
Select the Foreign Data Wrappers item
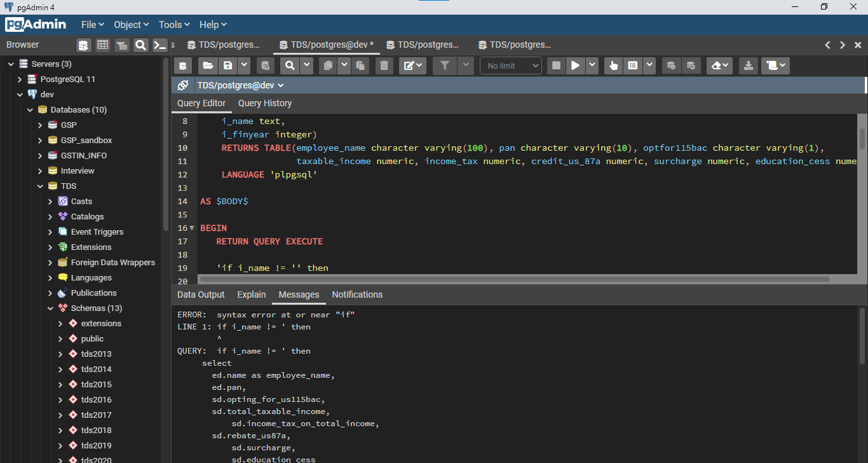113,263
